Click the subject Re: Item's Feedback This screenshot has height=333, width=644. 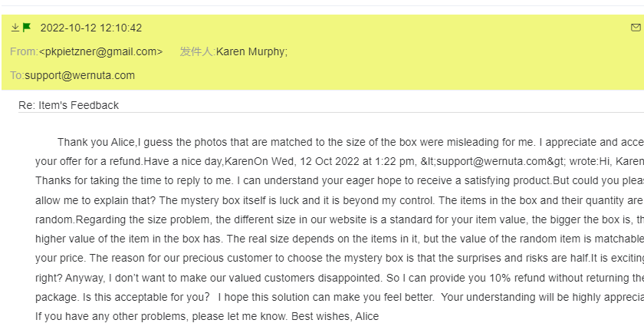coord(68,105)
